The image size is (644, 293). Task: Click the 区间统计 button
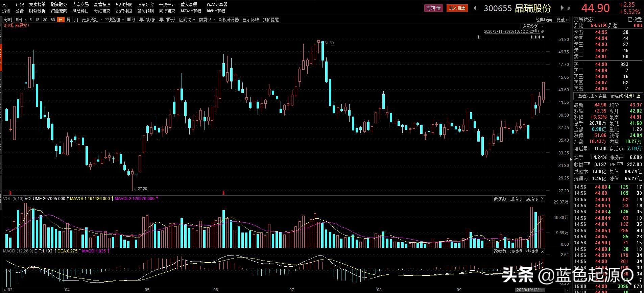187,20
